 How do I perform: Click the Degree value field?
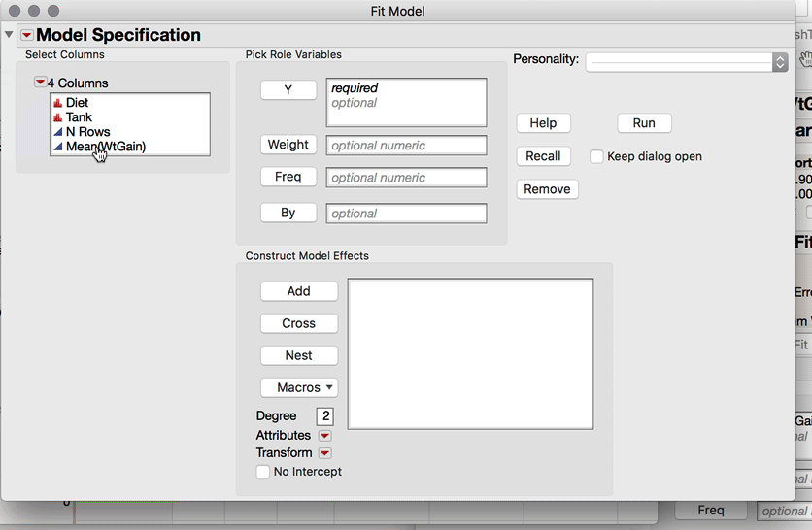click(x=325, y=416)
